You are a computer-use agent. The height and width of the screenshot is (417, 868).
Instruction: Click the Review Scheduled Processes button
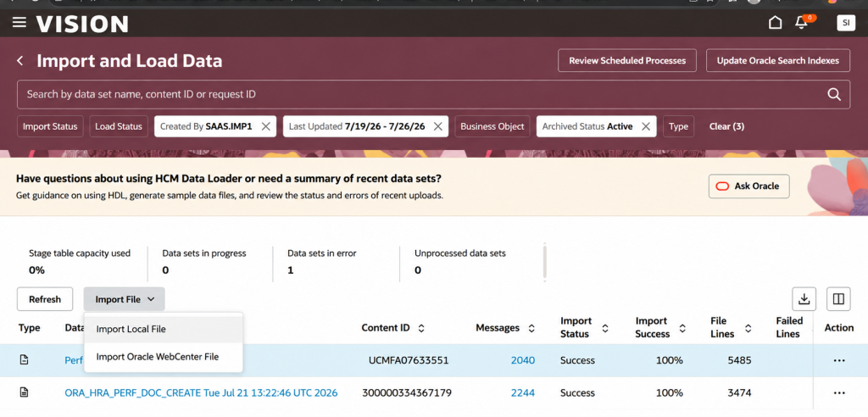coord(627,60)
